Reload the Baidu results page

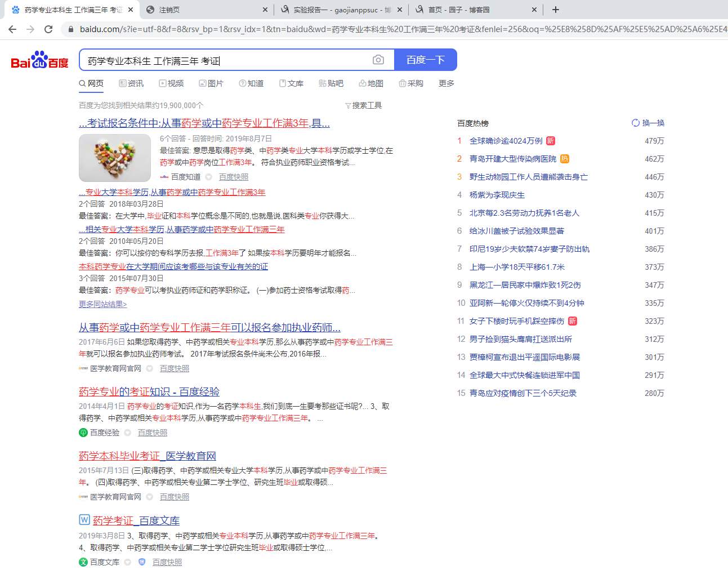click(x=48, y=29)
